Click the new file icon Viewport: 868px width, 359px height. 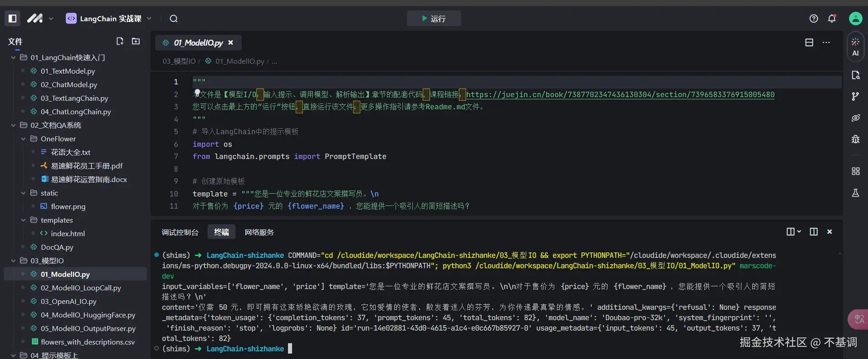click(120, 42)
